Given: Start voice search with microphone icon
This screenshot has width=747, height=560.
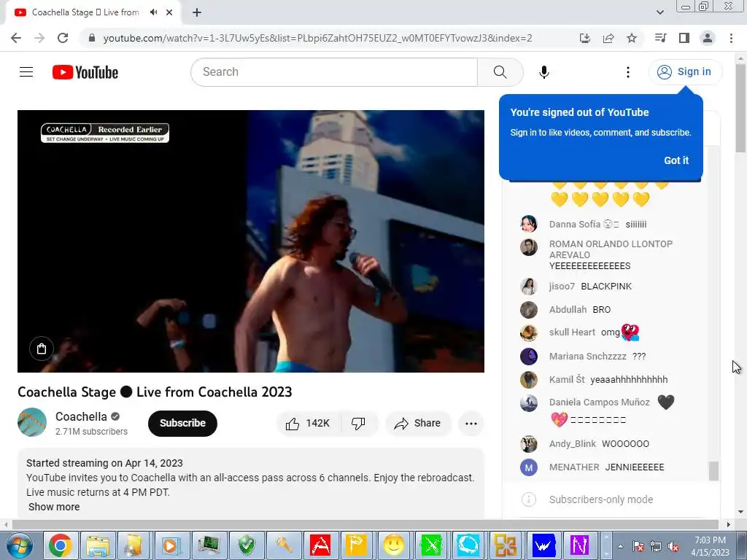Looking at the screenshot, I should pyautogui.click(x=543, y=72).
